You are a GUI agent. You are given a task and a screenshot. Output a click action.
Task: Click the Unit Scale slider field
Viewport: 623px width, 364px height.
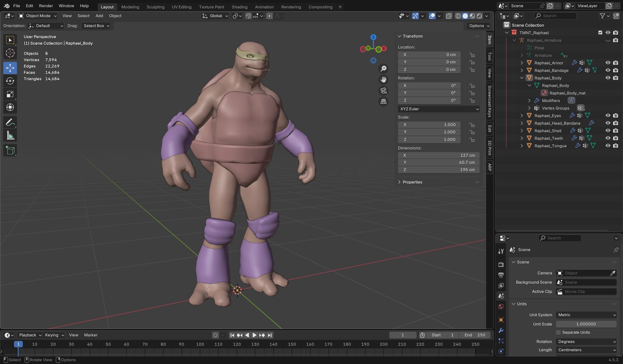pos(586,324)
